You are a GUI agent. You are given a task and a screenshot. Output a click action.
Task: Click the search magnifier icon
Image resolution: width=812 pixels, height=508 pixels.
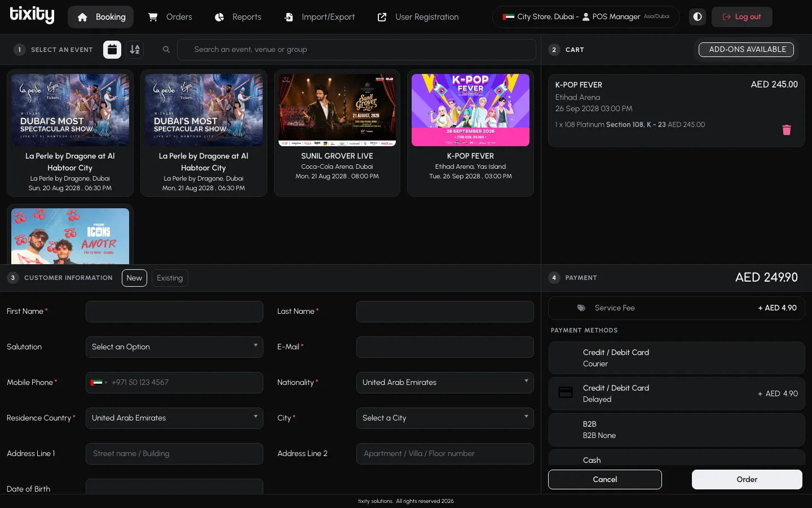tap(166, 50)
